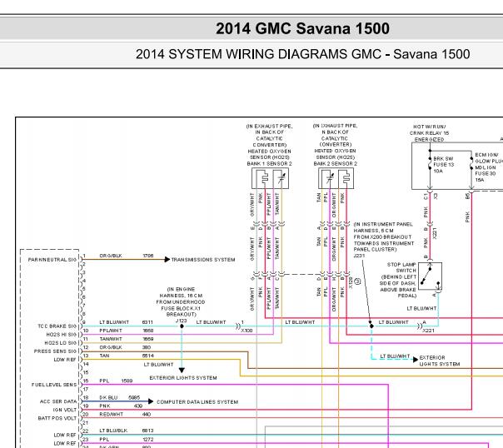Click the 'IGN VOLT' pin label
The image size is (503, 448).
pyautogui.click(x=64, y=410)
